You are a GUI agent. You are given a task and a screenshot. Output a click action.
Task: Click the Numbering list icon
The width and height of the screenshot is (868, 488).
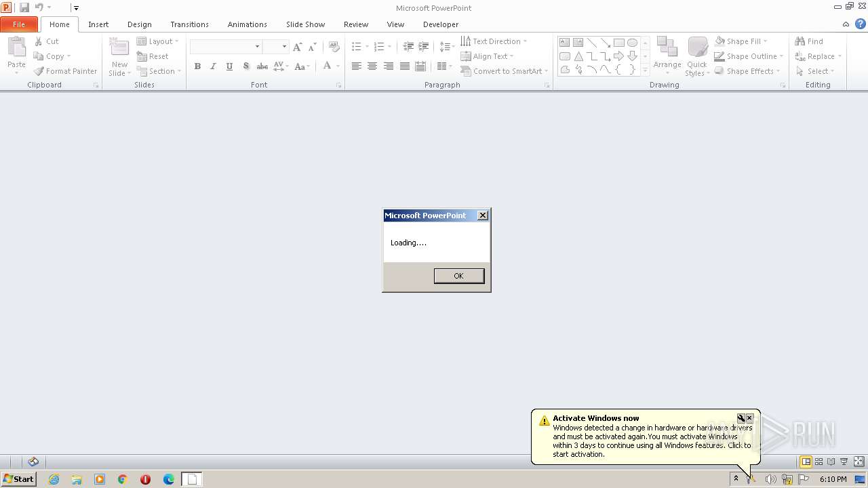click(x=379, y=47)
